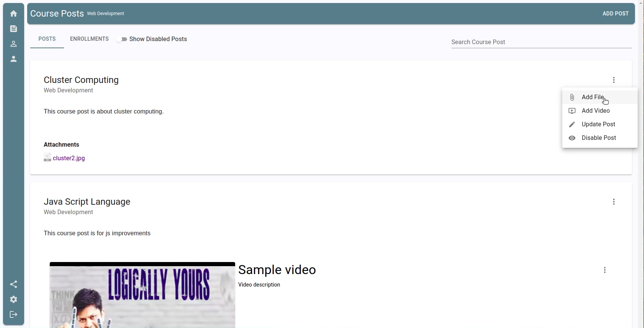Click the logout icon in the sidebar
Screen dimensions: 644x328
(14, 314)
